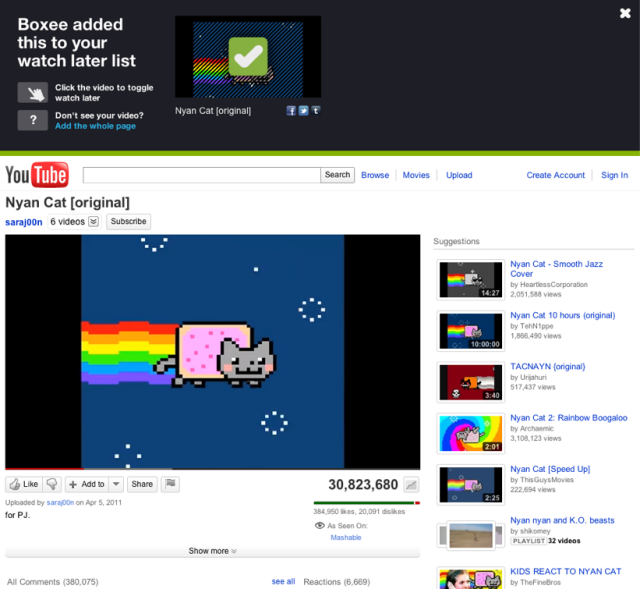Viewport: 640px width, 589px height.
Task: Open TACNAYN video thumbnail
Action: 471,382
